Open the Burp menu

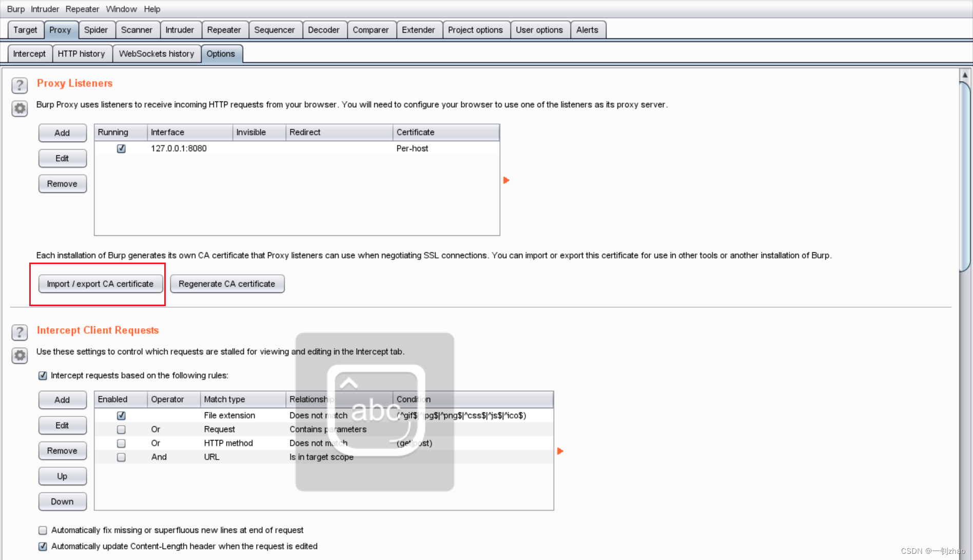pos(16,9)
